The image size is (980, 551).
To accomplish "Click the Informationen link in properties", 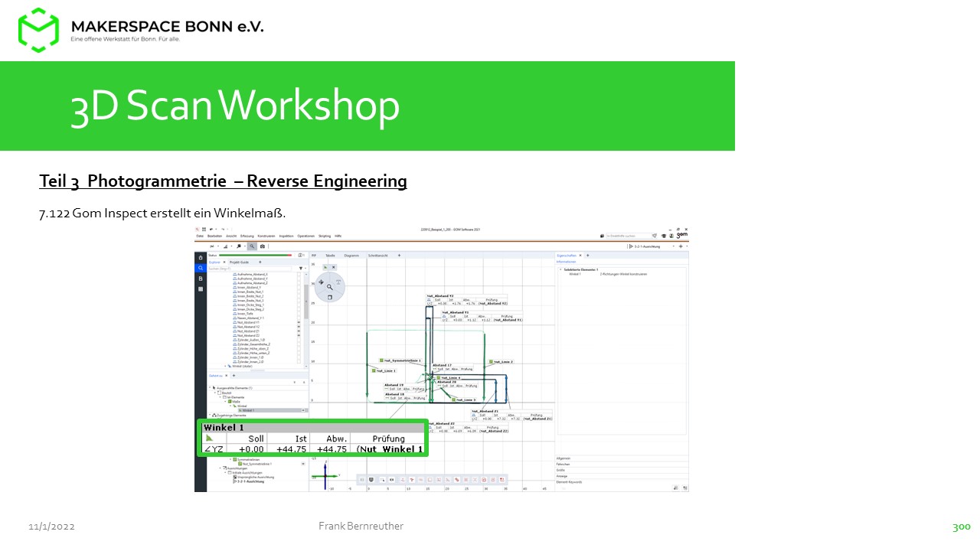I will tap(566, 262).
